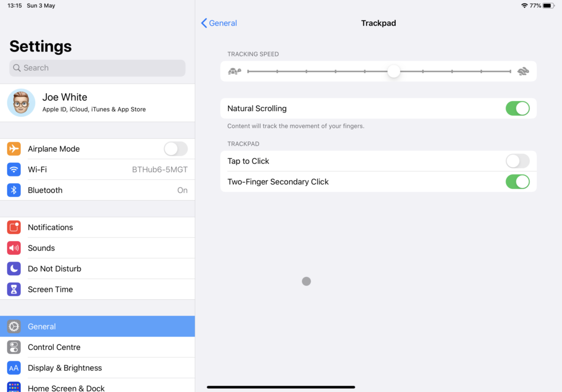
Task: Click the back chevron to return to General
Action: (x=204, y=23)
